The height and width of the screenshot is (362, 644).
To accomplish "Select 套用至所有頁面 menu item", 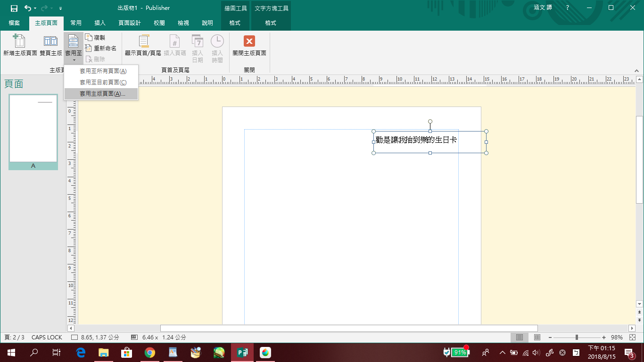I will 103,71.
